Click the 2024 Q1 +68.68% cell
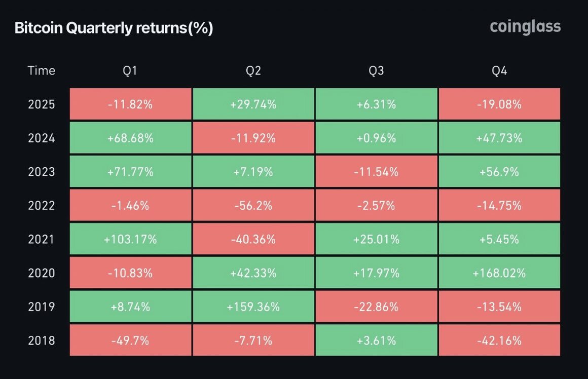The height and width of the screenshot is (379, 588). click(x=130, y=138)
